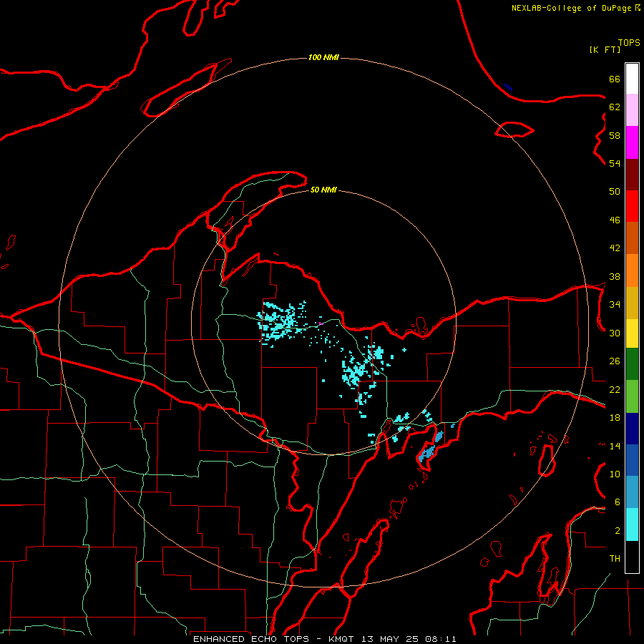Click the [K FT] units label

(605, 49)
